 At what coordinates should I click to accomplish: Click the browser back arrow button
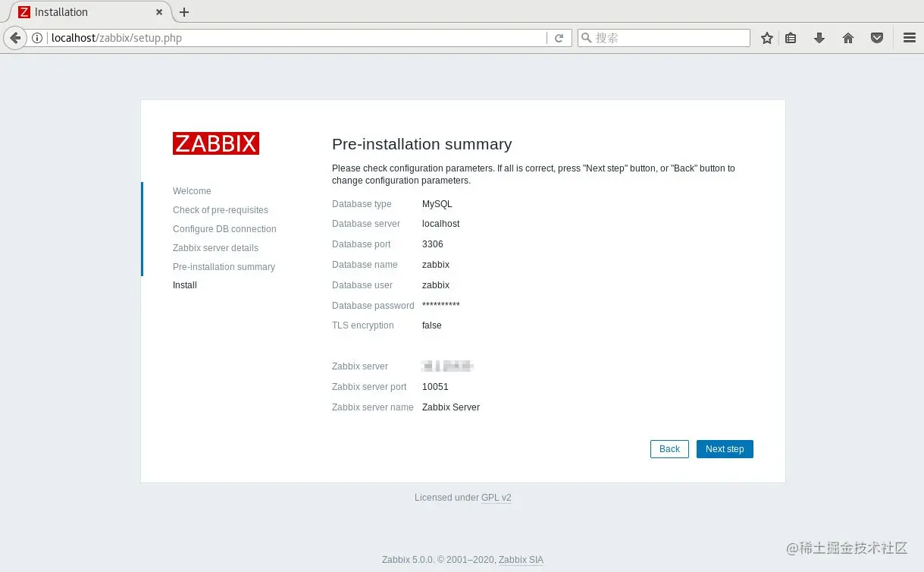[14, 38]
